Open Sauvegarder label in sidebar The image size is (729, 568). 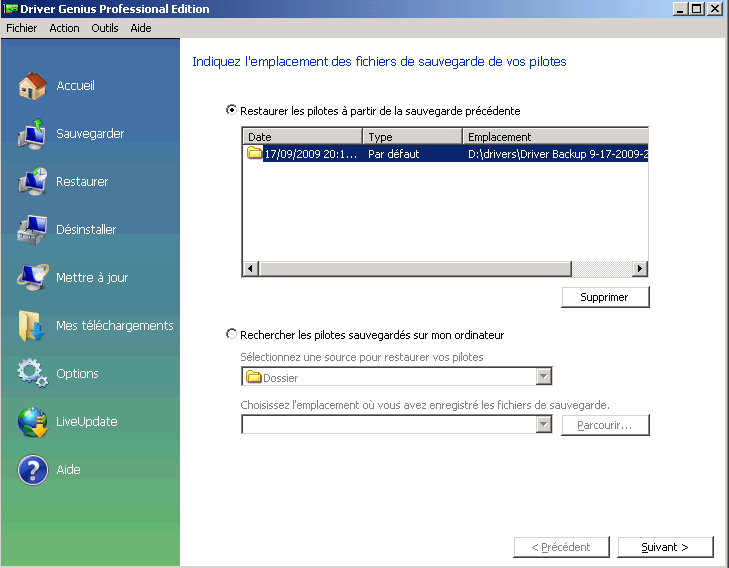(90, 134)
